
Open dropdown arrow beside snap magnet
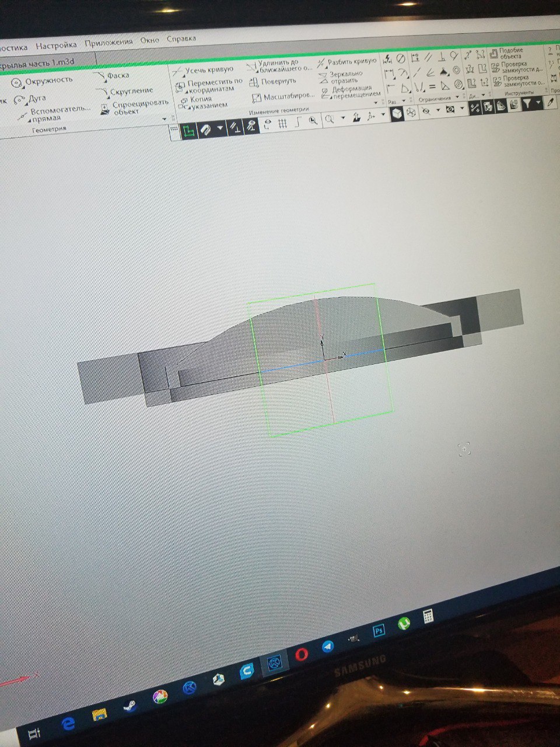pyautogui.click(x=220, y=128)
